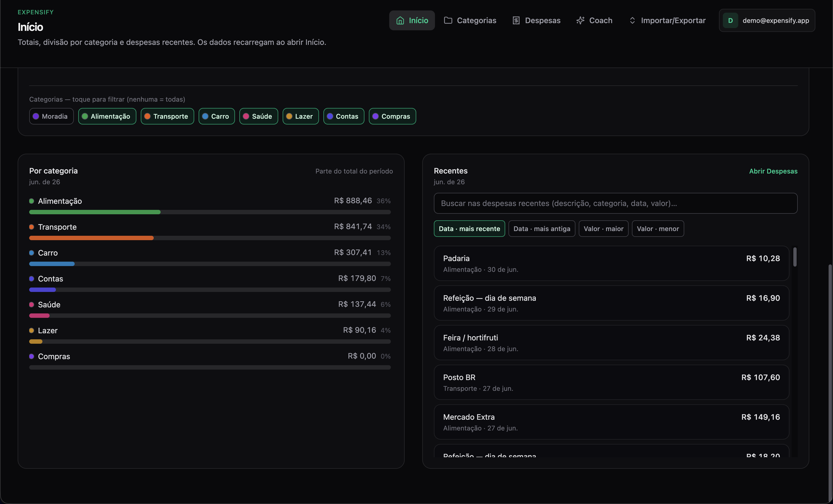The height and width of the screenshot is (504, 833).
Task: Click the Compras amount R$ 0,00
Action: tap(362, 356)
